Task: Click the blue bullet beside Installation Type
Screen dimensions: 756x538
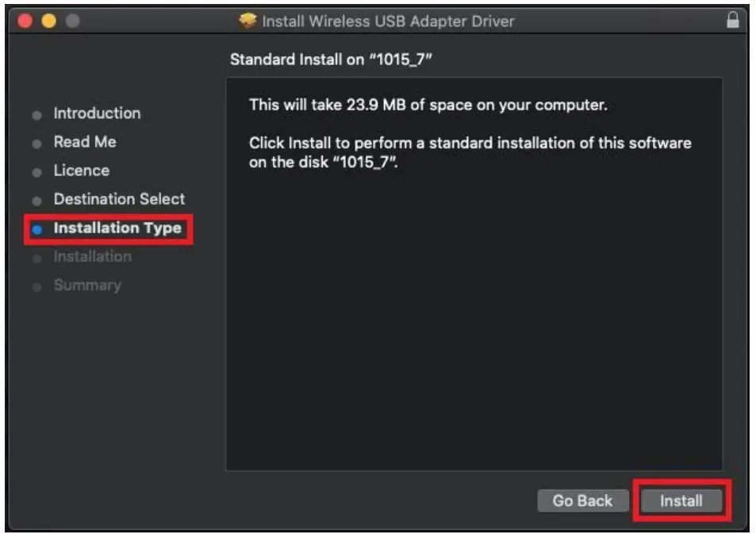Action: [36, 229]
